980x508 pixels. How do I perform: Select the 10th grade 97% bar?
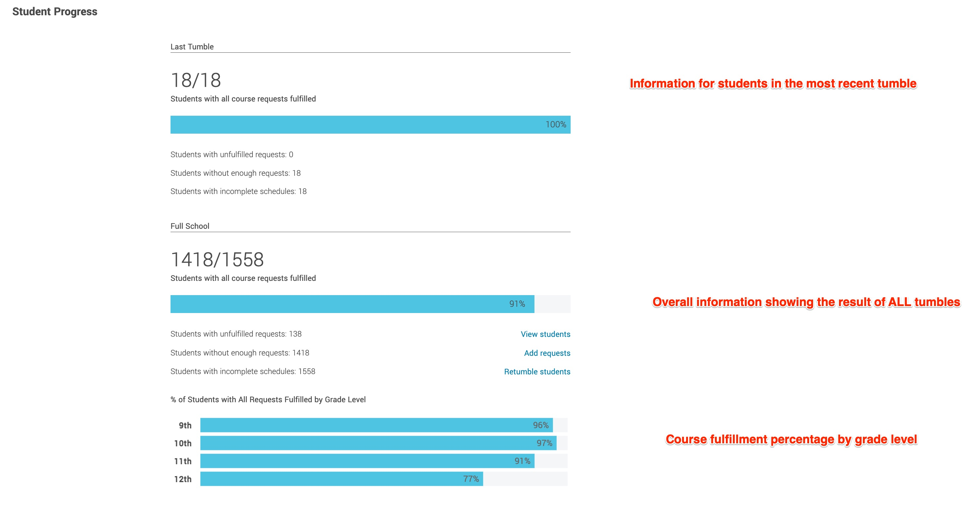click(x=378, y=443)
